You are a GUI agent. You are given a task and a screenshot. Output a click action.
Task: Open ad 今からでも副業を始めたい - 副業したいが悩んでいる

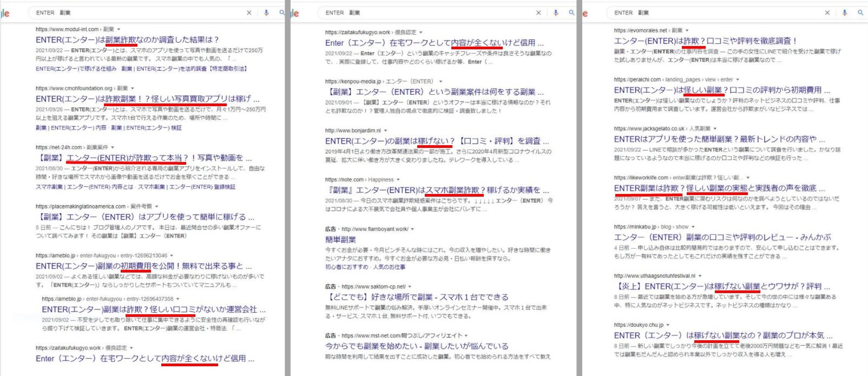click(417, 346)
